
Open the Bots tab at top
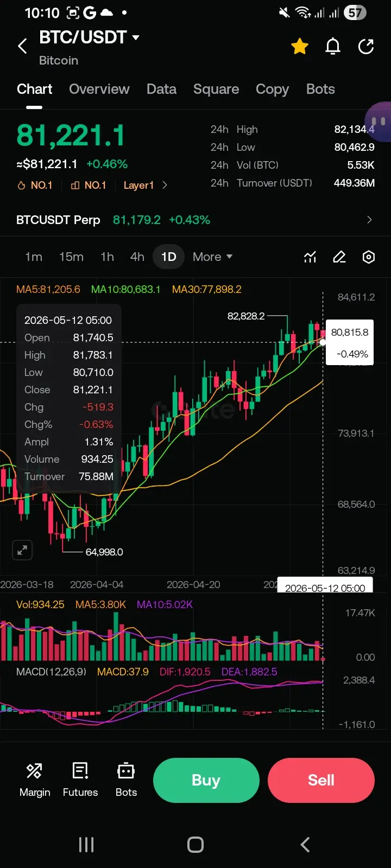(x=320, y=89)
